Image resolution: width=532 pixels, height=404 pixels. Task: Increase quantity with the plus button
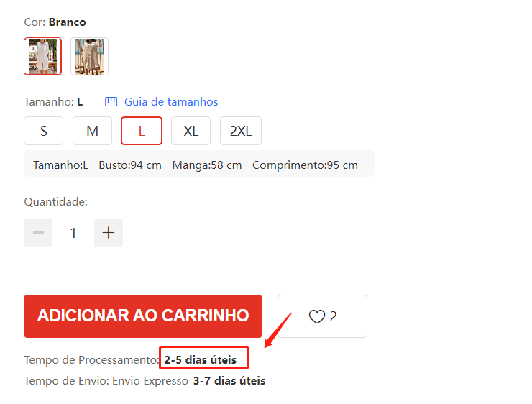pos(109,233)
